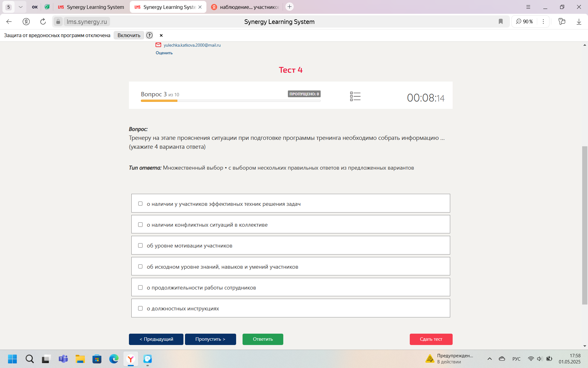Screen dimensions: 588x368
Task: Reload the page with refresh icon
Action: pos(43,21)
